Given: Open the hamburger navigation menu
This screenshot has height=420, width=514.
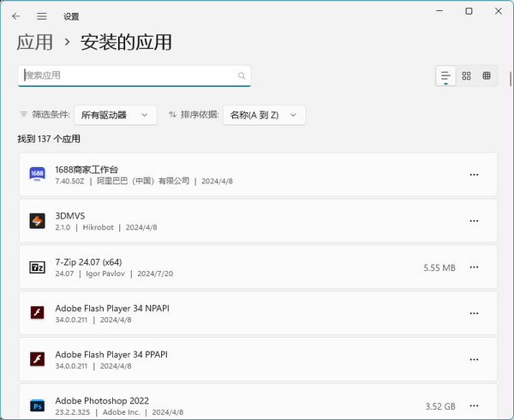Looking at the screenshot, I should [x=42, y=16].
